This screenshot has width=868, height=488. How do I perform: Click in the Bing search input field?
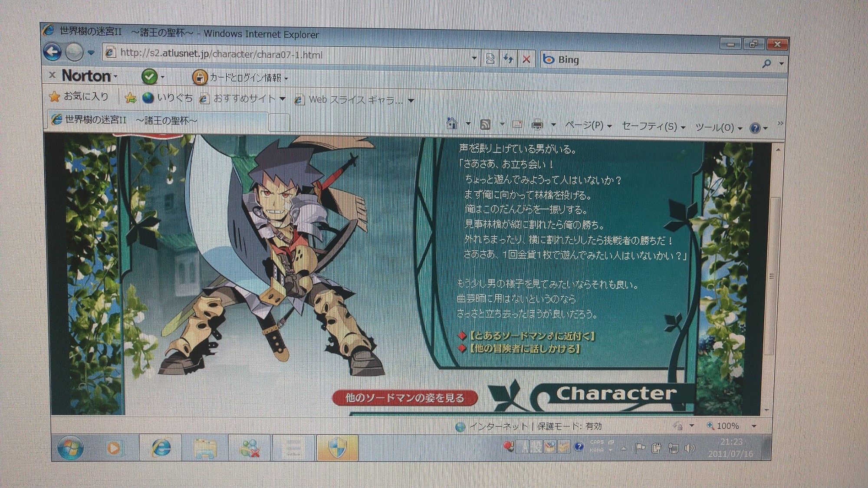pos(651,61)
